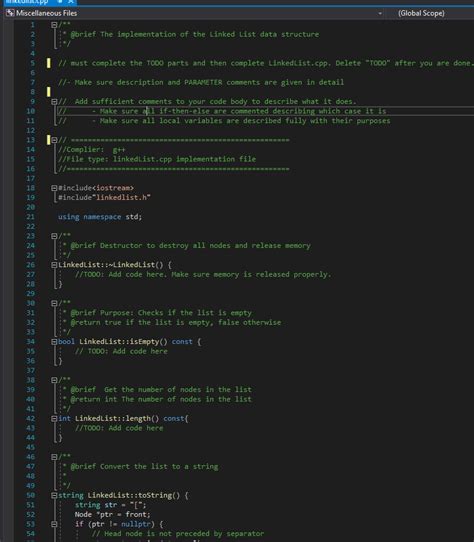Click the 'string str = "[";' line

(111, 505)
